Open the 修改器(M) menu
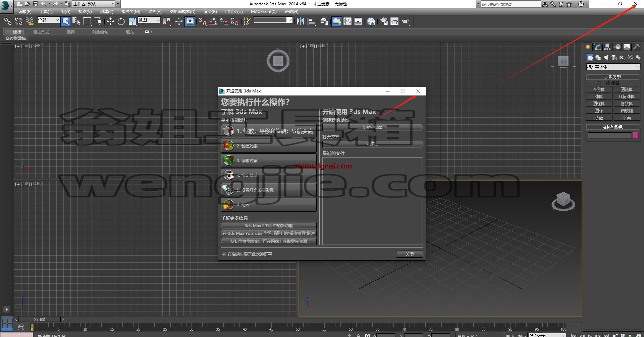The image size is (644, 337). [130, 11]
